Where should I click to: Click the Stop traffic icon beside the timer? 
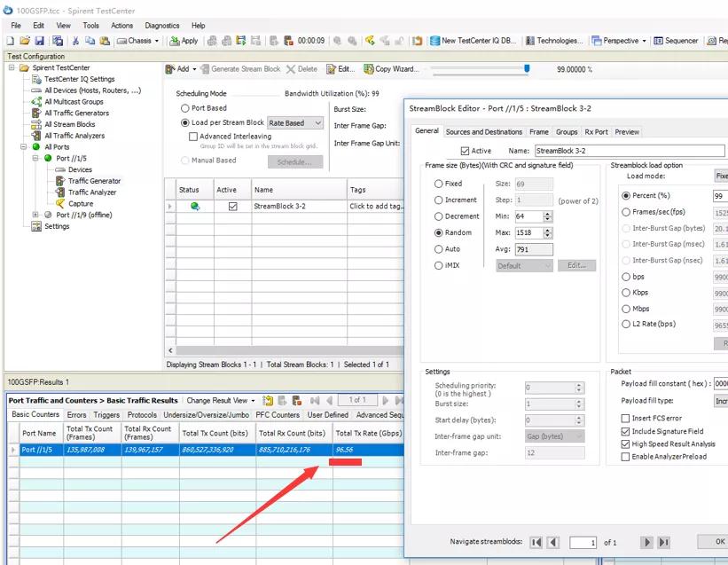tap(288, 41)
